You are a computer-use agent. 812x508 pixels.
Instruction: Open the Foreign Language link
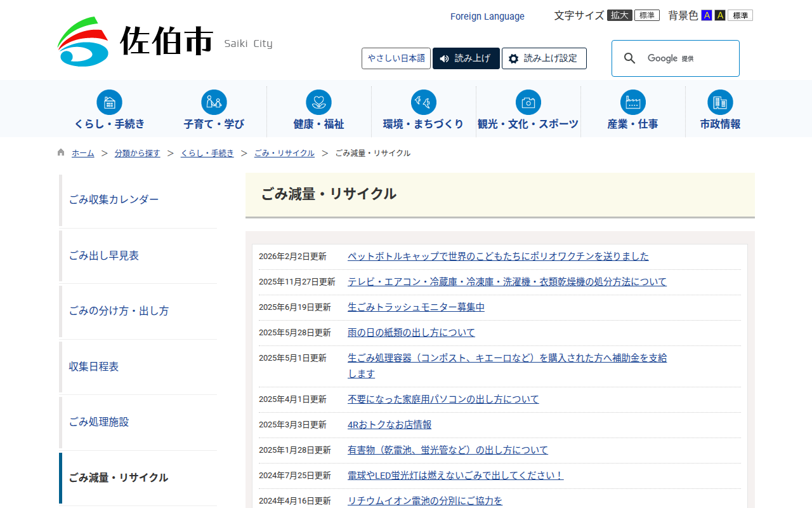487,17
